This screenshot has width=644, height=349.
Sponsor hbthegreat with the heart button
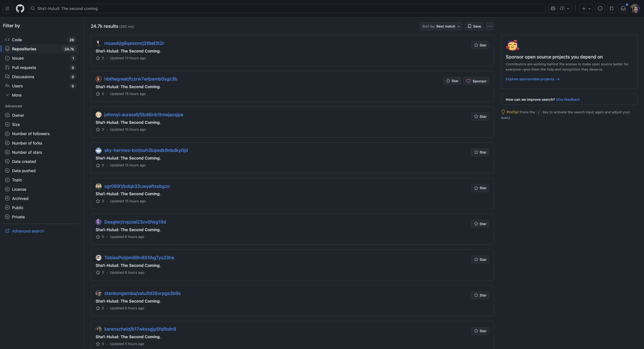476,81
